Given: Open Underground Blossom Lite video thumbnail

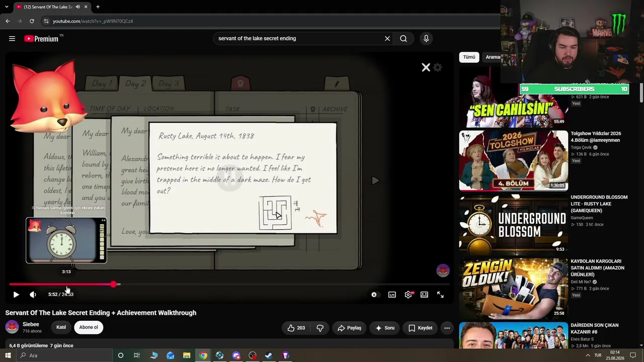Looking at the screenshot, I should point(513,224).
